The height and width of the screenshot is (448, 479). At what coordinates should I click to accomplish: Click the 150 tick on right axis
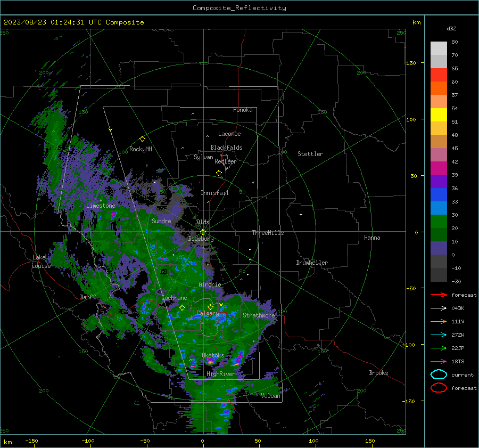point(411,63)
